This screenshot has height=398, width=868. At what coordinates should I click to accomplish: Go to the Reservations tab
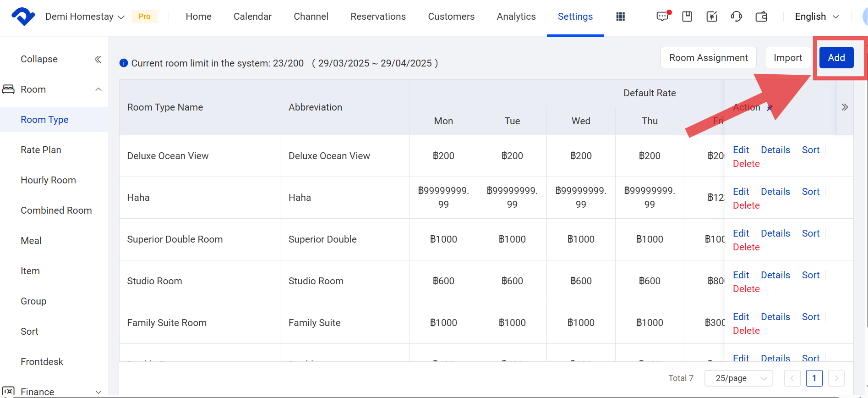click(378, 17)
